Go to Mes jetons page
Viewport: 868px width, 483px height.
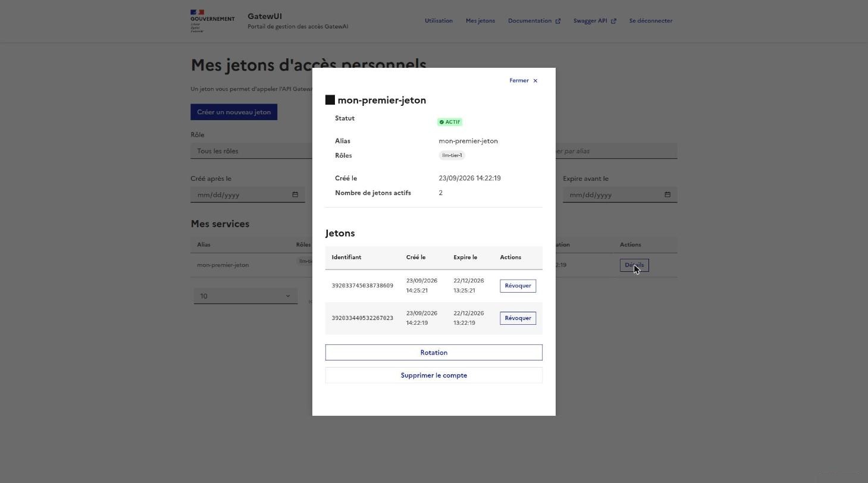point(480,21)
